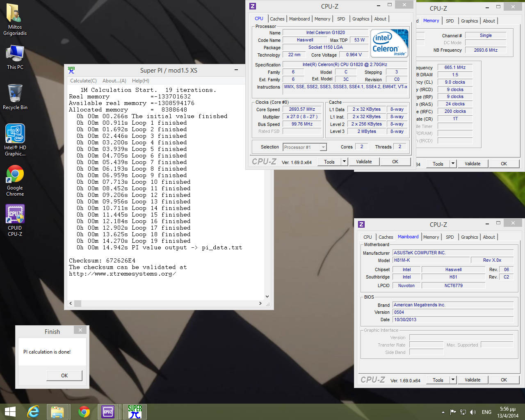Image resolution: width=525 pixels, height=420 pixels.
Task: Switch to Graphics tab in the Mainboard CPU-Z window
Action: 470,237
